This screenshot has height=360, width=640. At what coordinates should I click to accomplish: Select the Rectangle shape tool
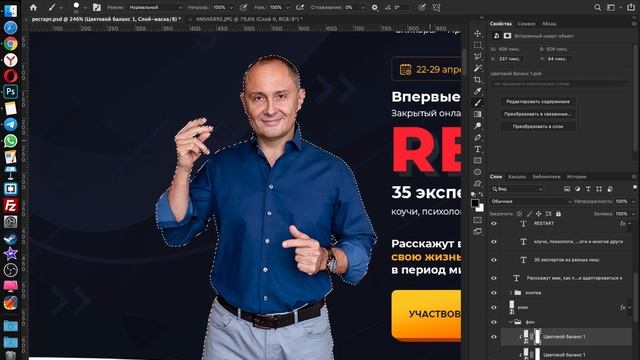point(478,160)
